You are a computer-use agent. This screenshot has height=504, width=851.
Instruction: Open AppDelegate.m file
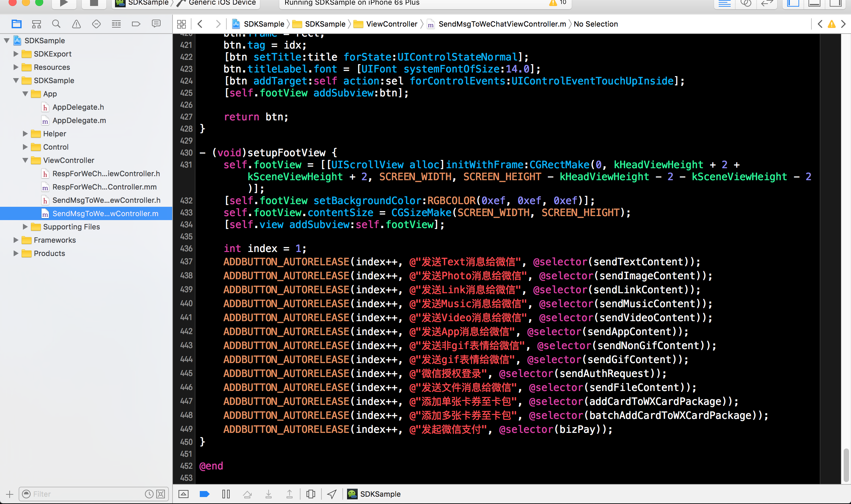(x=79, y=120)
